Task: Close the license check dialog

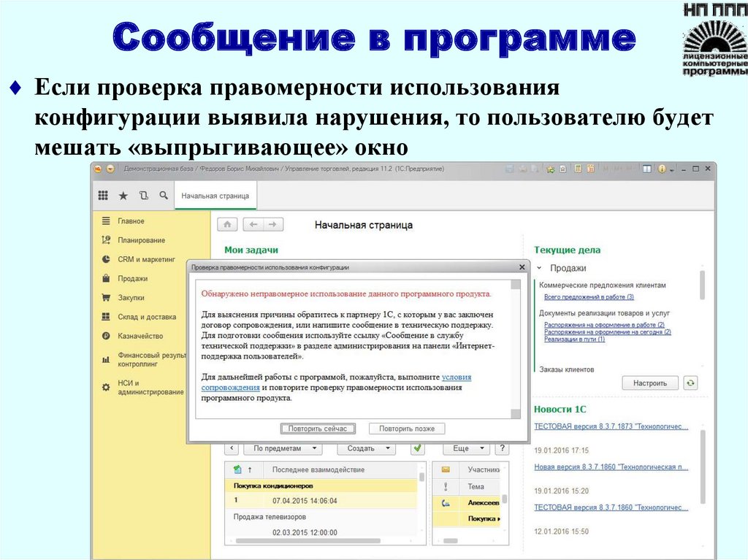Action: pos(522,267)
